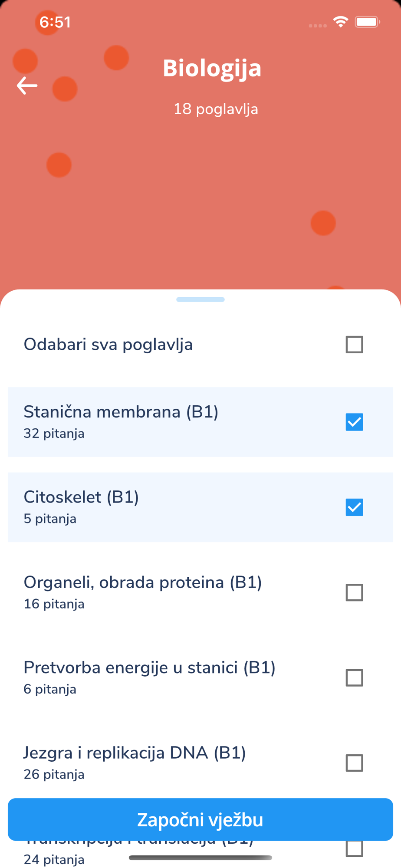Viewport: 401px width, 868px height.
Task: Uncheck the Stanična membrana (B1) checkbox
Action: 354,422
